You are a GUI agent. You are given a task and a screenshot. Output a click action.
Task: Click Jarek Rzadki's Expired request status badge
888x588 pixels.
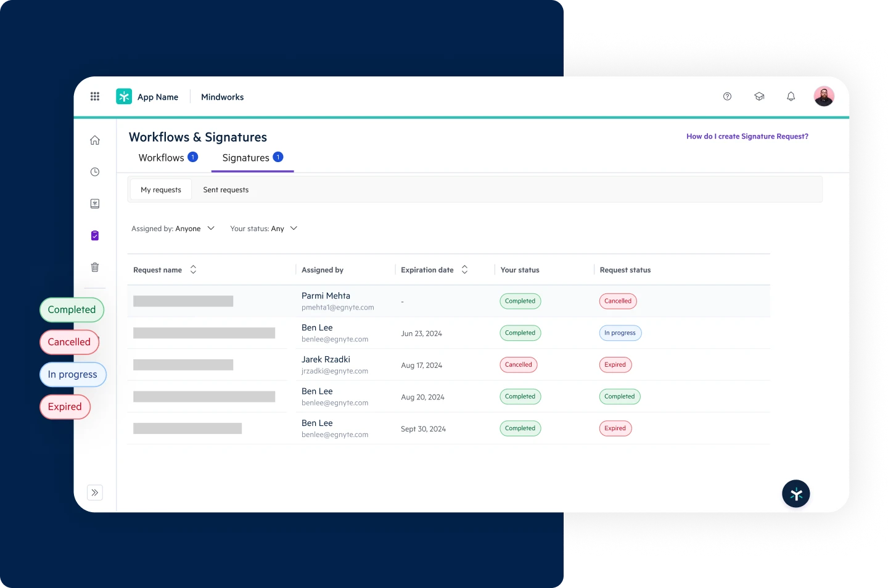615,365
